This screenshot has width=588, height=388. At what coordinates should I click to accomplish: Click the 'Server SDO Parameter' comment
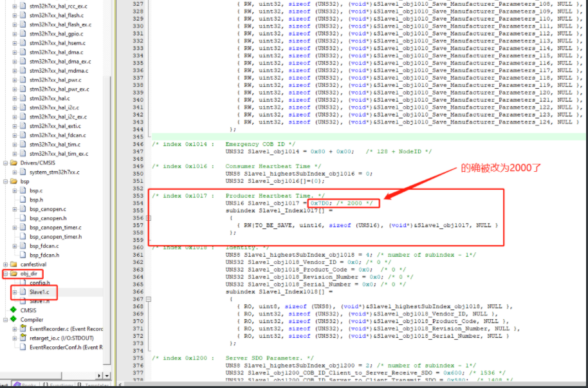[266, 358]
